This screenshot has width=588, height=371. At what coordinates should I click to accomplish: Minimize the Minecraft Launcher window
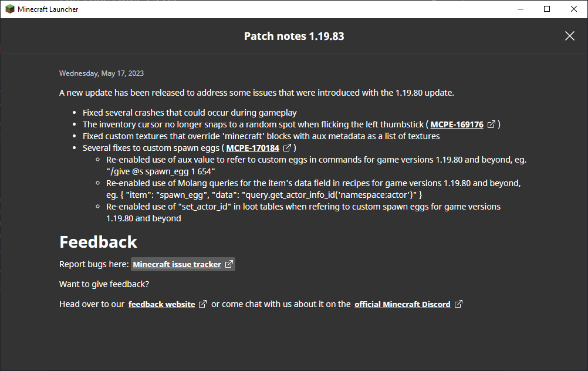520,9
